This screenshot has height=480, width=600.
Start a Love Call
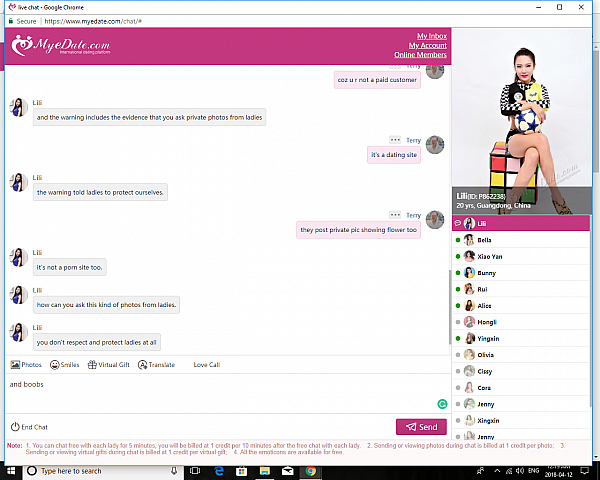pos(206,365)
